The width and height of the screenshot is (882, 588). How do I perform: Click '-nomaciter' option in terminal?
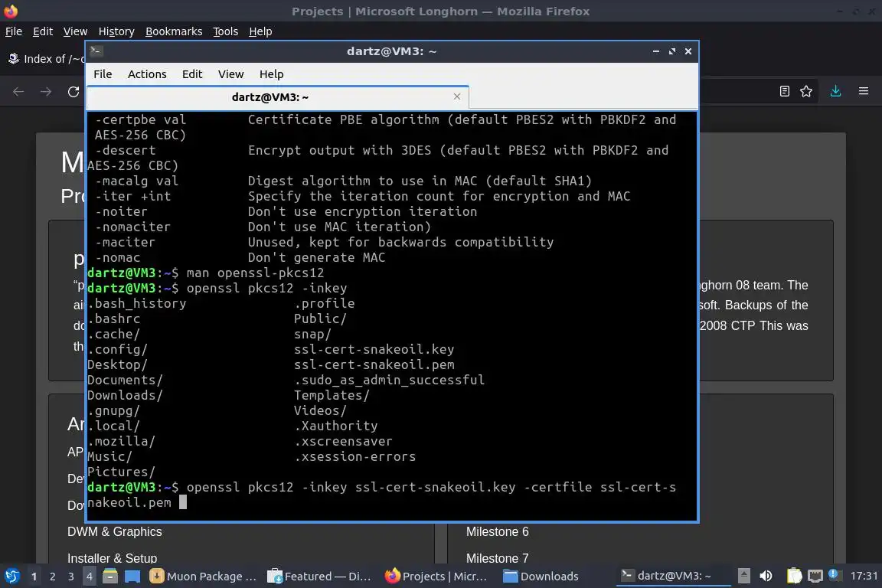(x=132, y=227)
